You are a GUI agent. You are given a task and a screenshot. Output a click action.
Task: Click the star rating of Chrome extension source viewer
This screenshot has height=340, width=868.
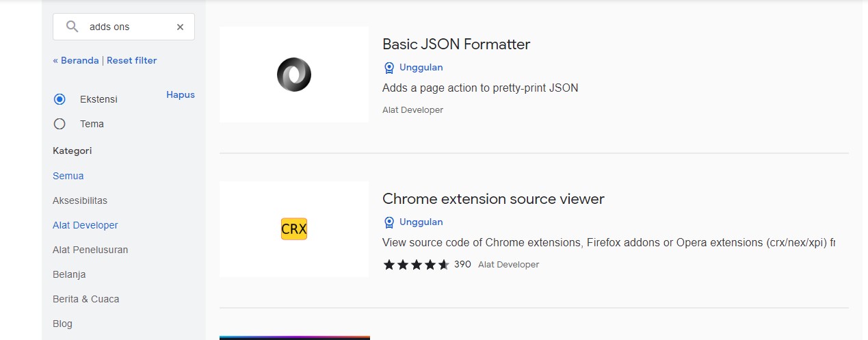[x=416, y=264]
